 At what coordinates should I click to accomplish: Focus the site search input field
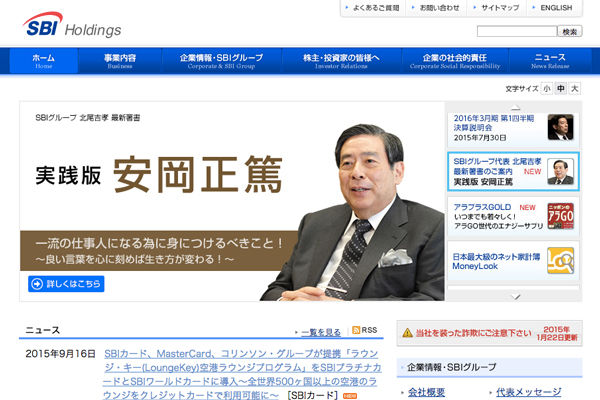pyautogui.click(x=517, y=31)
